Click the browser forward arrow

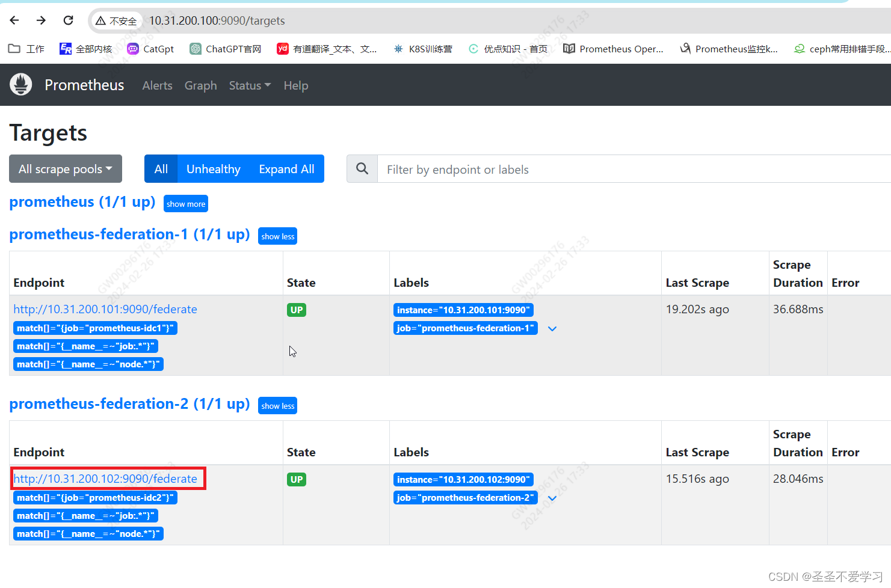point(41,20)
